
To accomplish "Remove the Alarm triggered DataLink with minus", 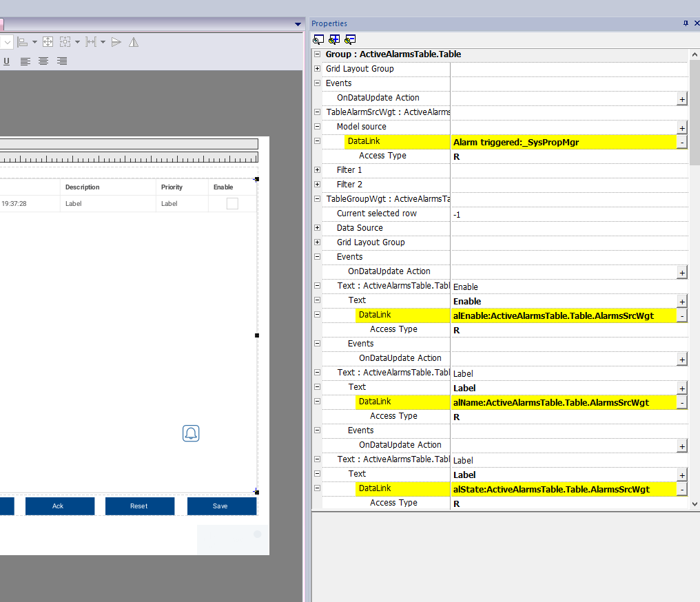I will point(681,143).
